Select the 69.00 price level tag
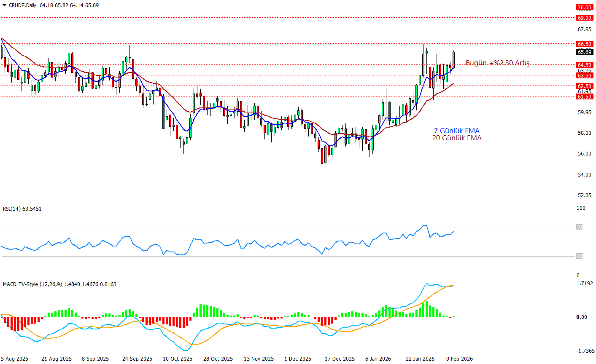Image resolution: width=596 pixels, height=364 pixels. tap(584, 18)
